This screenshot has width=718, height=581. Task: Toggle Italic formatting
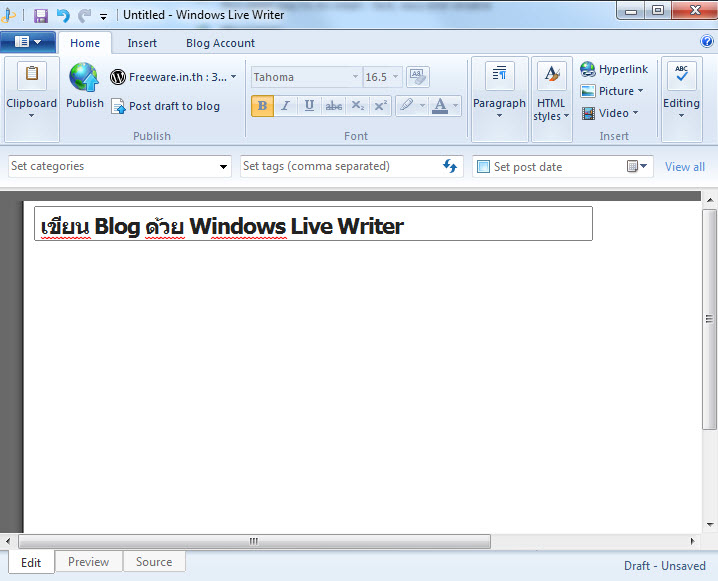tap(286, 106)
